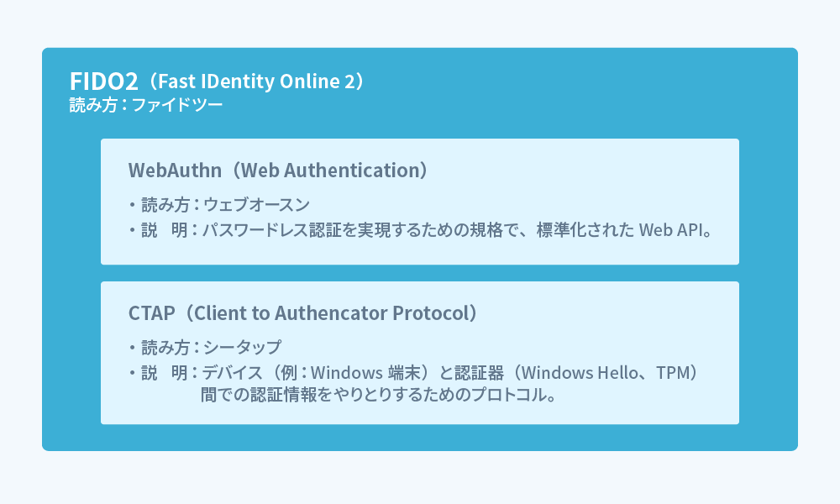Click the TPM text

pyautogui.click(x=671, y=372)
